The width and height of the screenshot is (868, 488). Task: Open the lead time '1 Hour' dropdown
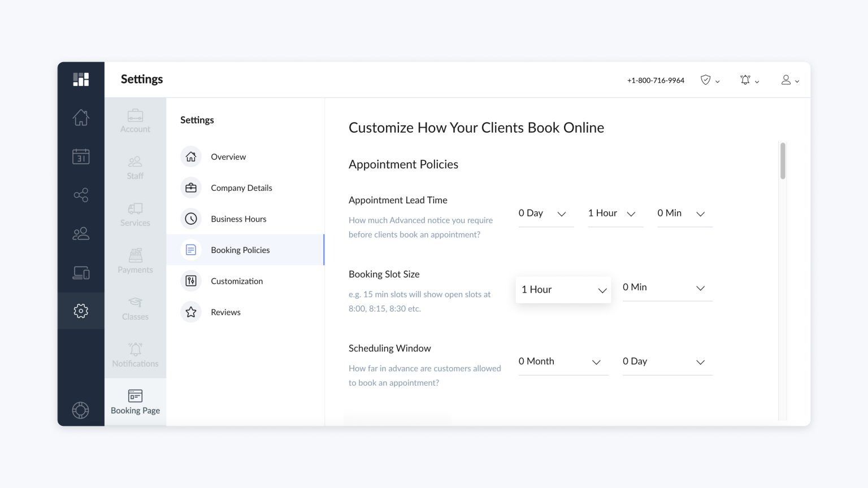tap(615, 213)
